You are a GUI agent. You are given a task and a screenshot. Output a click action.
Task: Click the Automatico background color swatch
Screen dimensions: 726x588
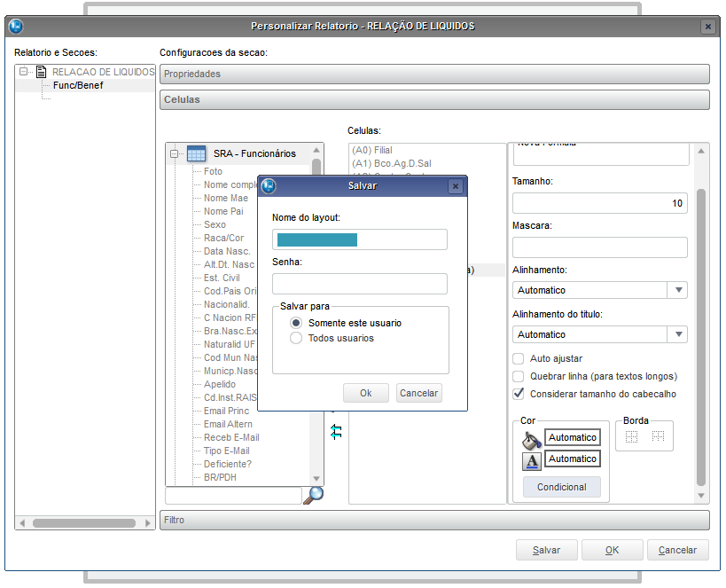[x=573, y=437]
